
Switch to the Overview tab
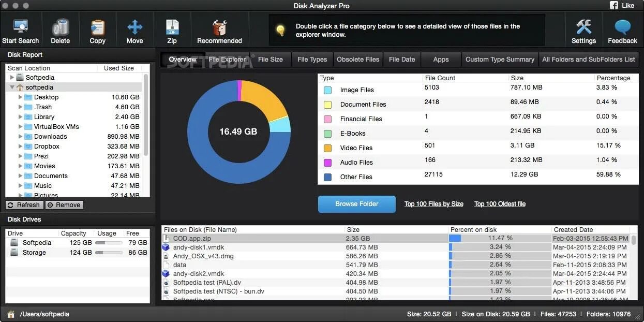coord(183,60)
